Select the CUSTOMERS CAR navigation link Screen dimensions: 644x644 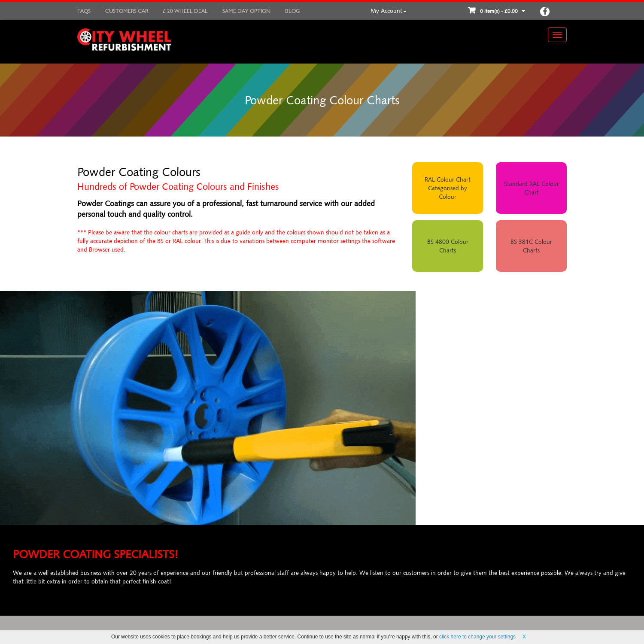[126, 11]
